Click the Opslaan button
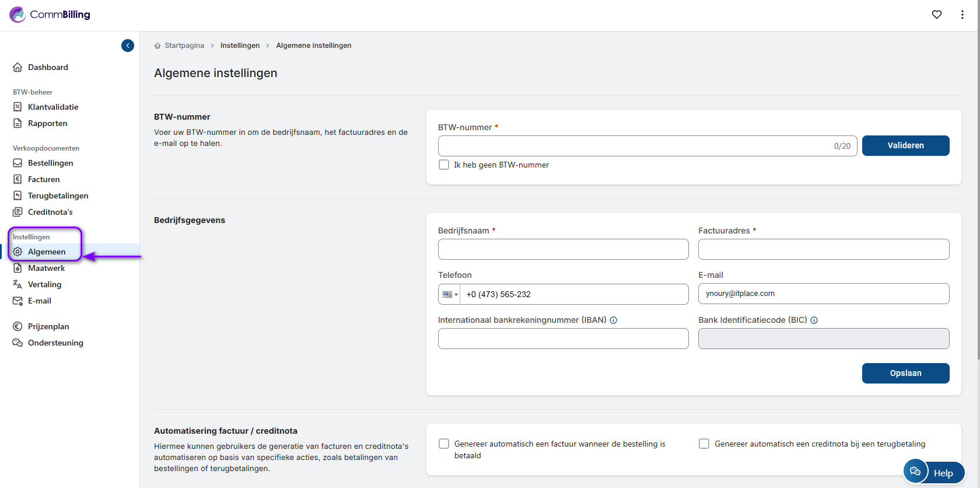The height and width of the screenshot is (488, 980). tap(905, 373)
